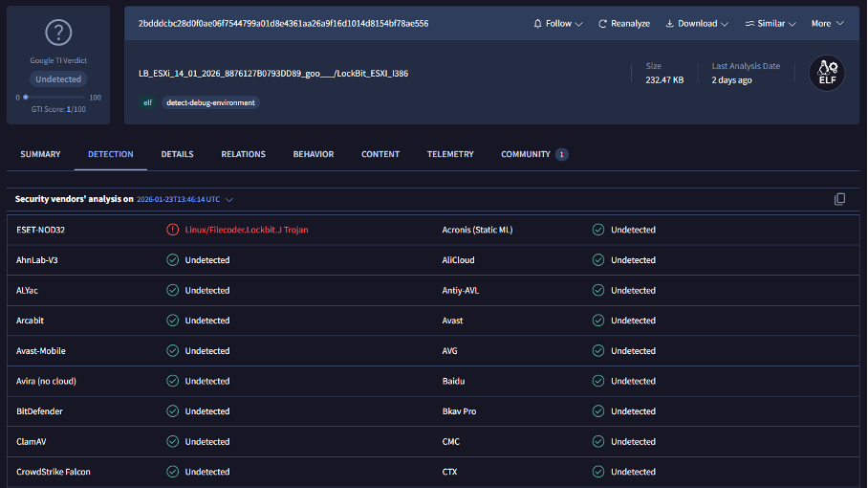
Task: Click the check icon for AVG
Action: (x=597, y=350)
